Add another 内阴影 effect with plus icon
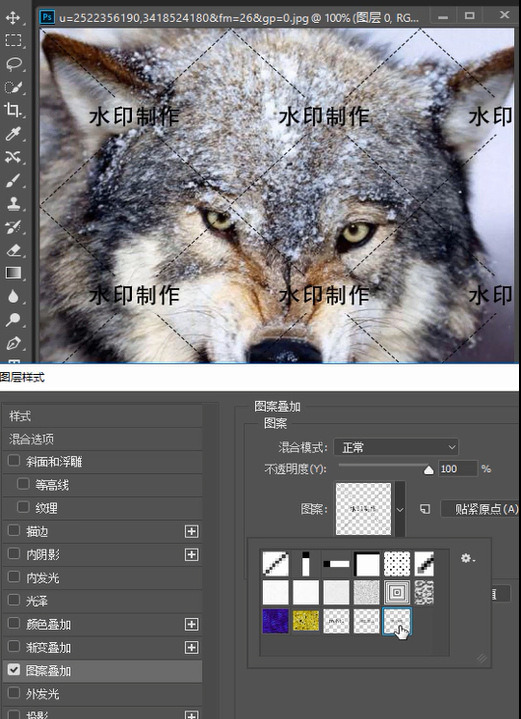This screenshot has width=521, height=719. click(x=191, y=555)
